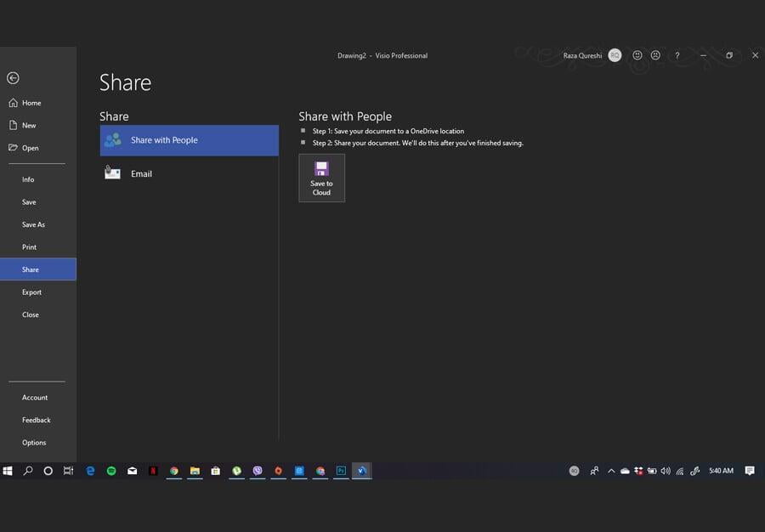Click the 5:40 AM clock
This screenshot has width=765, height=532.
(x=721, y=471)
